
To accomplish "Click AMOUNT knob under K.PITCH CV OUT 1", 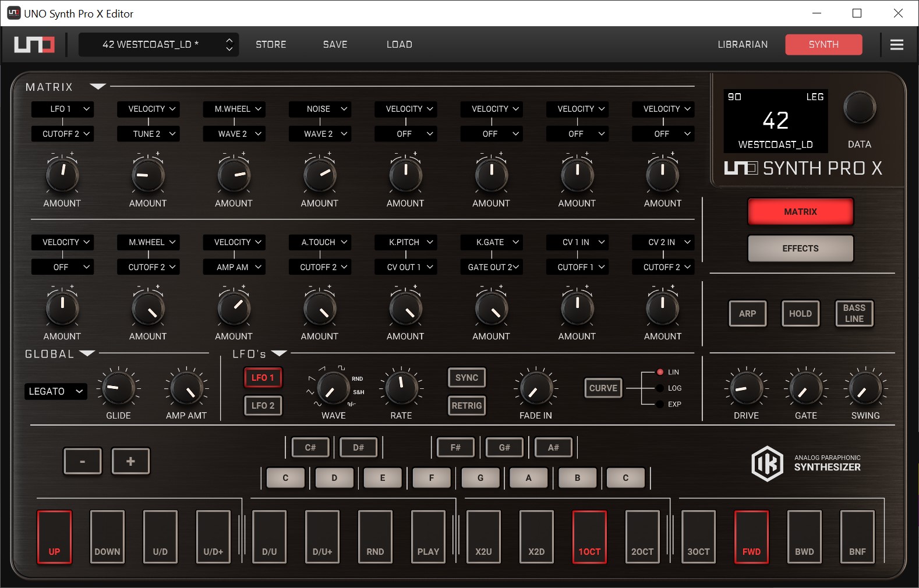I will tap(405, 308).
